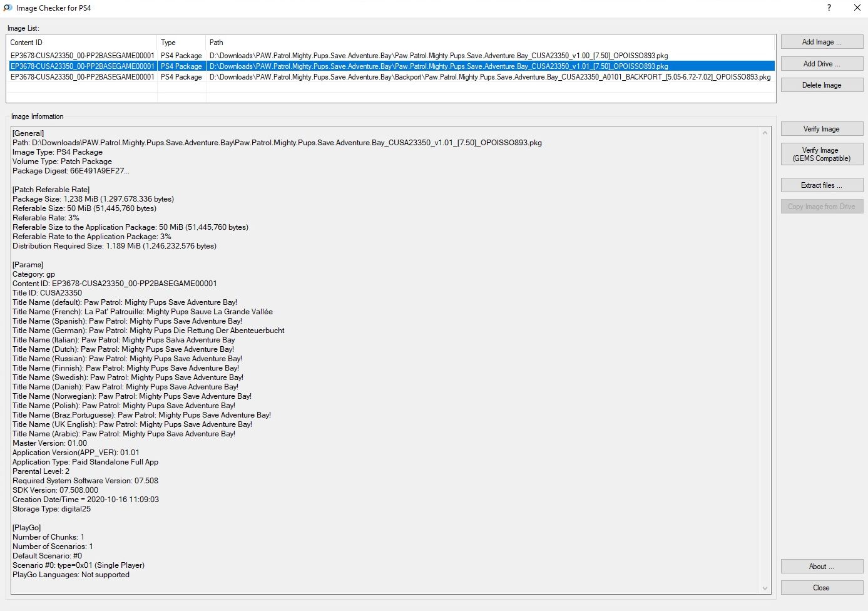Click the Master Version: 01.00 line
This screenshot has width=868, height=611.
click(x=50, y=443)
